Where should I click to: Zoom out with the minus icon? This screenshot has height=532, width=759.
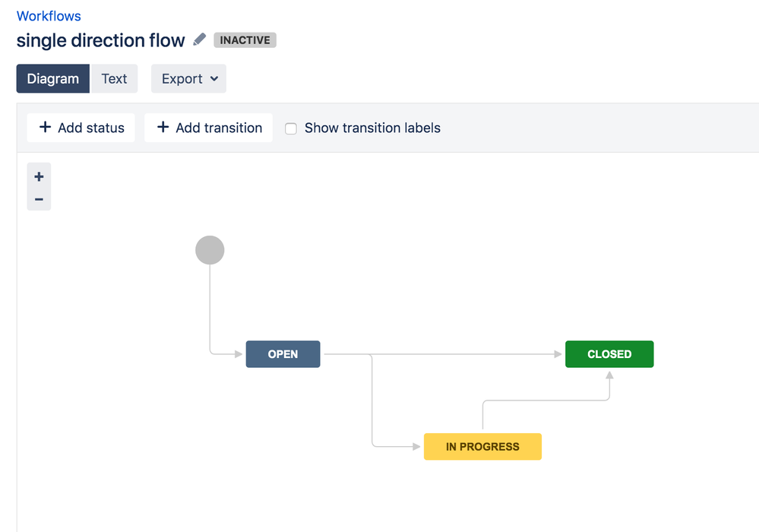pos(40,199)
